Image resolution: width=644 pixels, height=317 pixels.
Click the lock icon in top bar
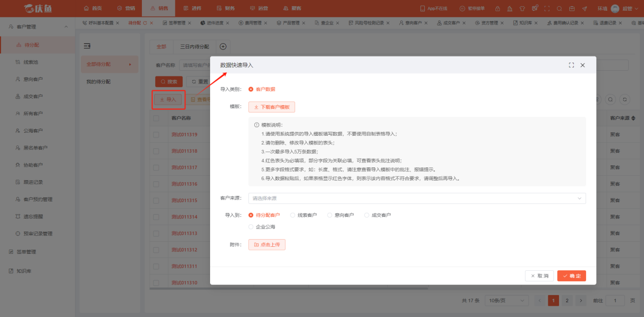(x=497, y=9)
